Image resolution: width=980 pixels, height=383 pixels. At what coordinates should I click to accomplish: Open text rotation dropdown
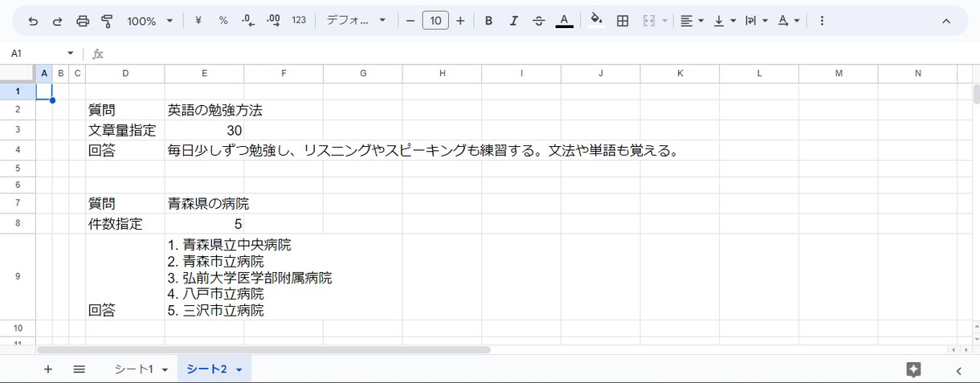(x=788, y=21)
